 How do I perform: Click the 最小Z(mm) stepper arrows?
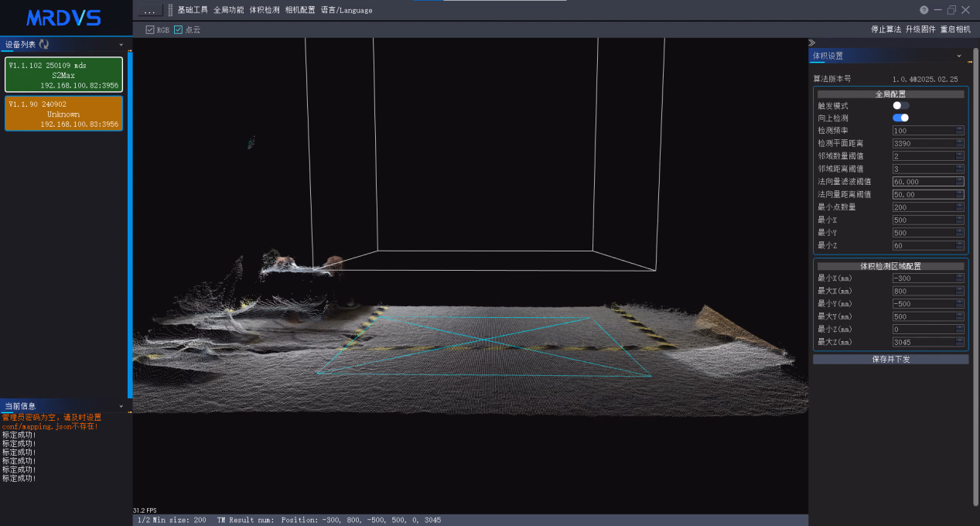(x=960, y=330)
